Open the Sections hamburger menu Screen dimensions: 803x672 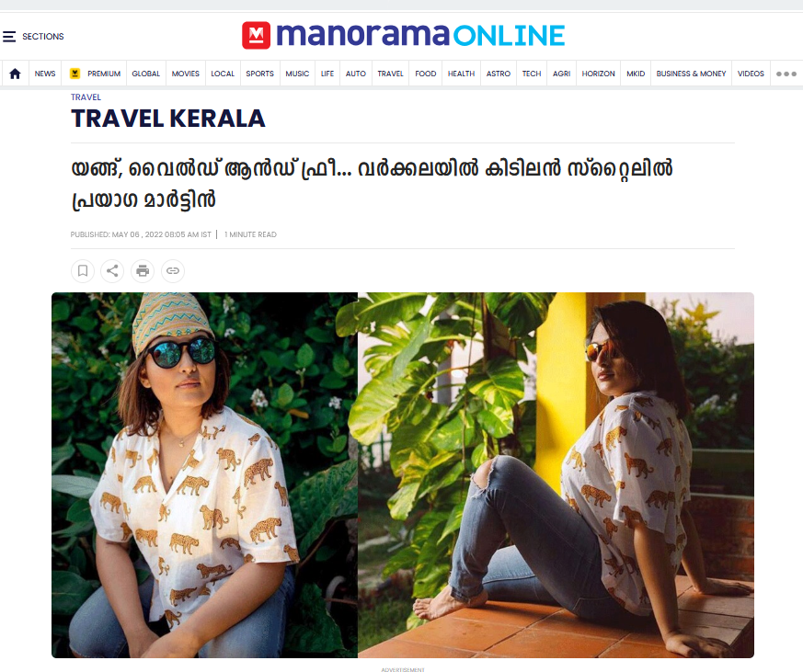coord(33,37)
